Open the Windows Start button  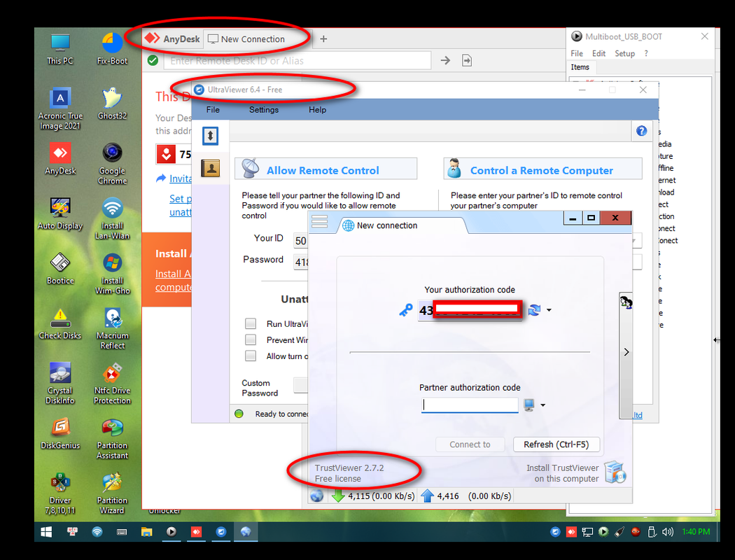[46, 531]
